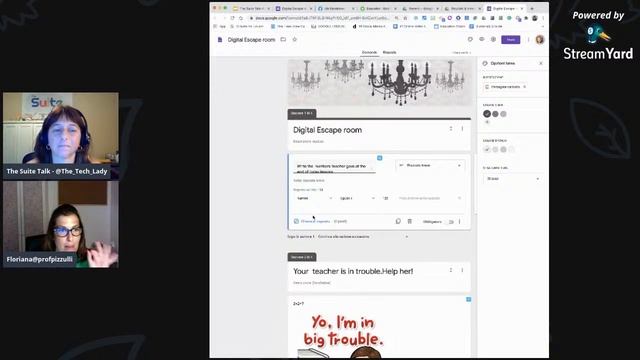
Task: Open the Number validation type dropdown
Action: 313,198
